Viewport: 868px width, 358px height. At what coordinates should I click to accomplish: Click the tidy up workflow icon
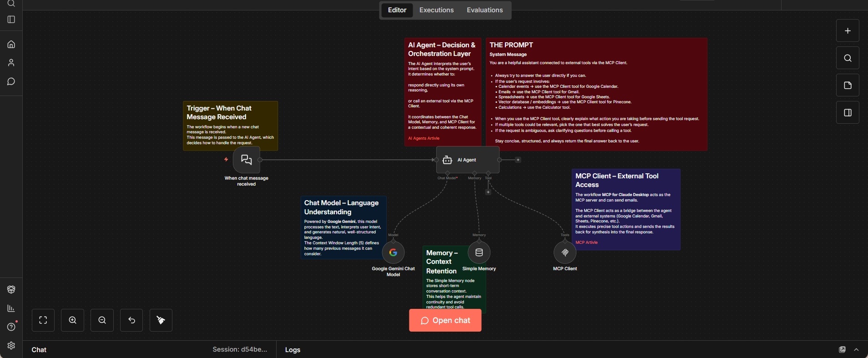pos(161,320)
